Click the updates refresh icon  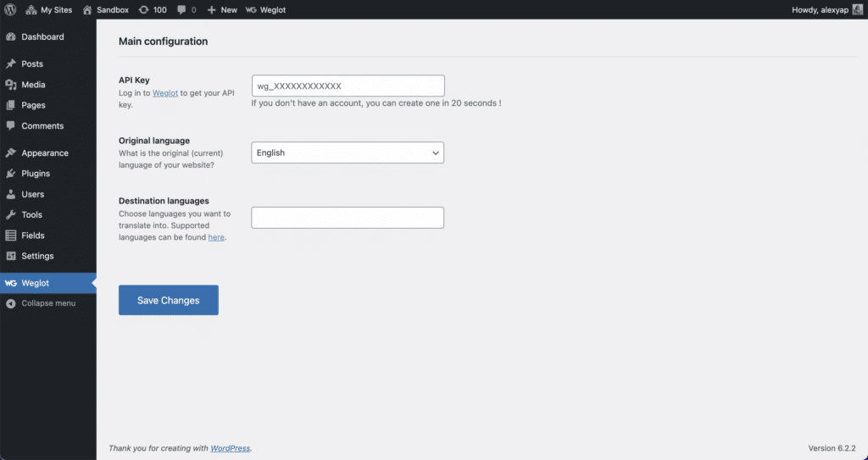[143, 10]
